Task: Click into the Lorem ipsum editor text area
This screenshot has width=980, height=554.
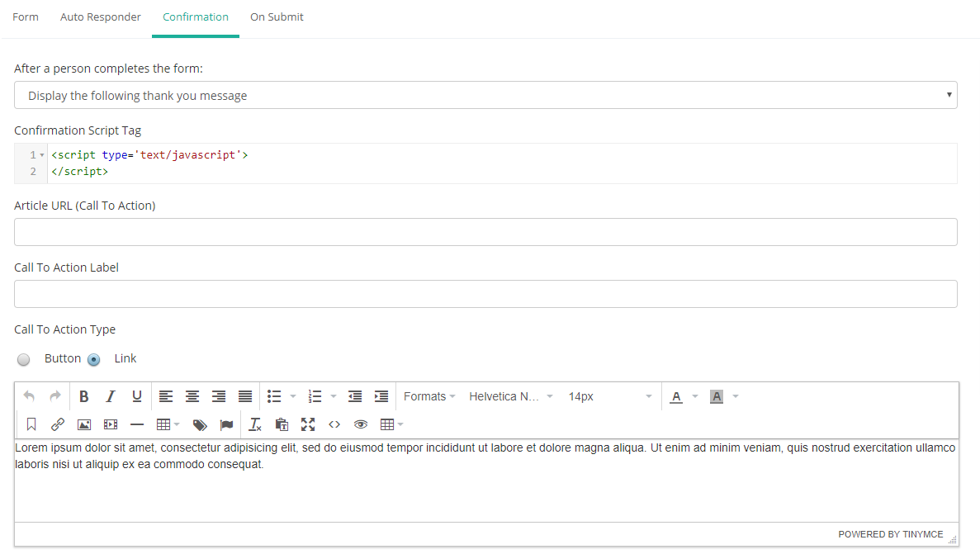Action: click(x=486, y=481)
